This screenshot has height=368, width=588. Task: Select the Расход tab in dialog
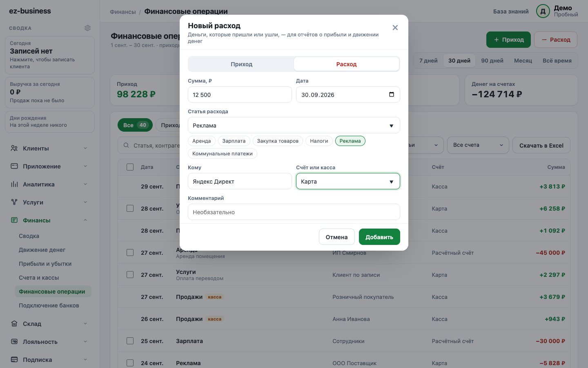click(346, 64)
